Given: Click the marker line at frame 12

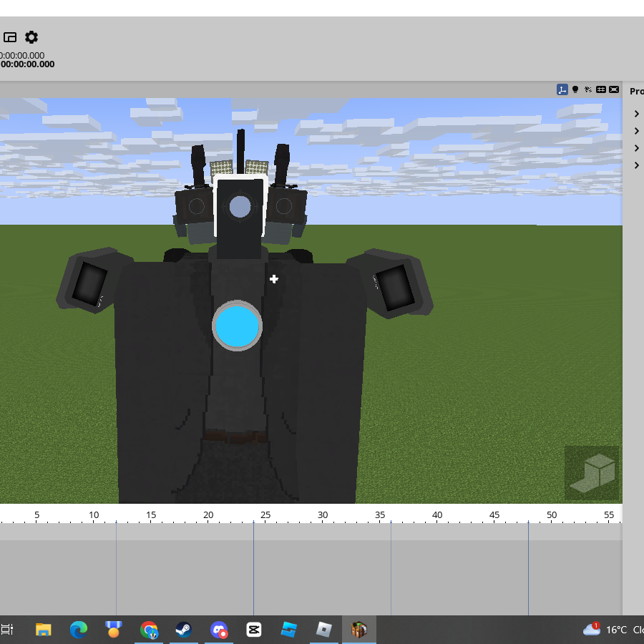Looking at the screenshot, I should point(116,568).
